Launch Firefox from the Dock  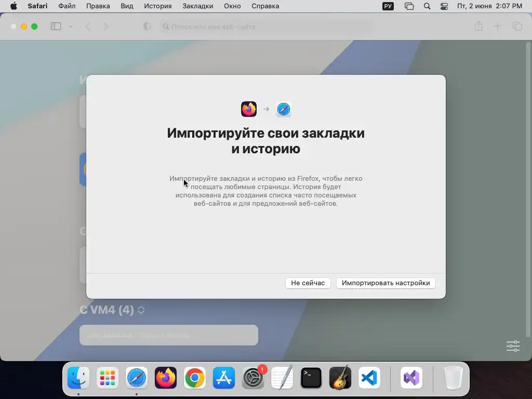point(166,378)
